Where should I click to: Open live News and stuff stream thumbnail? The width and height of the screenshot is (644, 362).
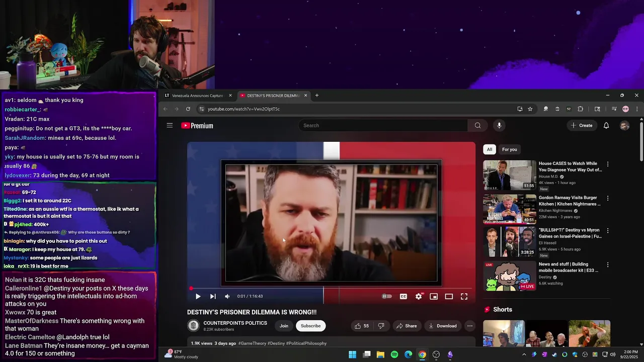pyautogui.click(x=510, y=276)
